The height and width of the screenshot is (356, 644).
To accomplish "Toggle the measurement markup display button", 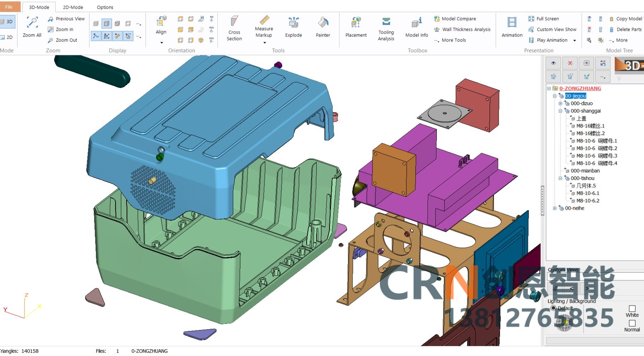I will (117, 36).
